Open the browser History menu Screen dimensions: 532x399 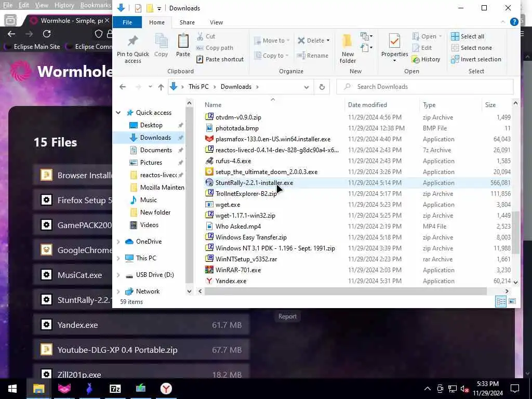pos(64,5)
